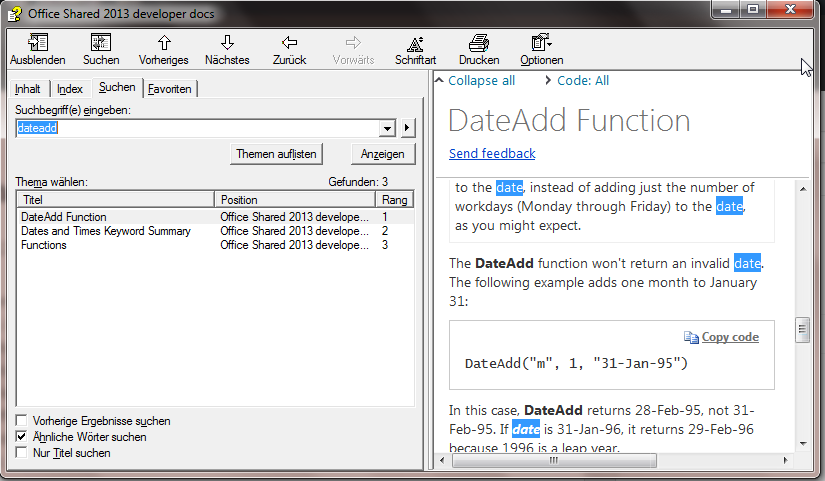Click the article scrollbar down arrow
This screenshot has height=481, width=825.
click(x=802, y=444)
